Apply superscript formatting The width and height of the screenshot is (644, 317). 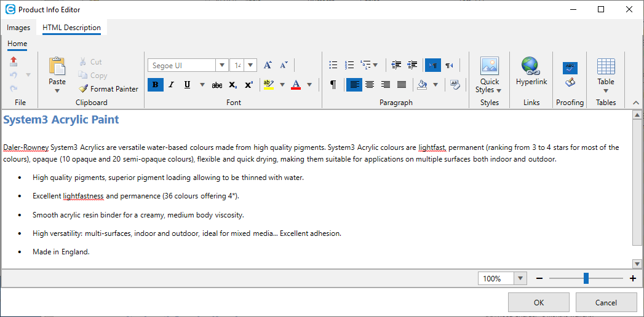click(x=248, y=85)
